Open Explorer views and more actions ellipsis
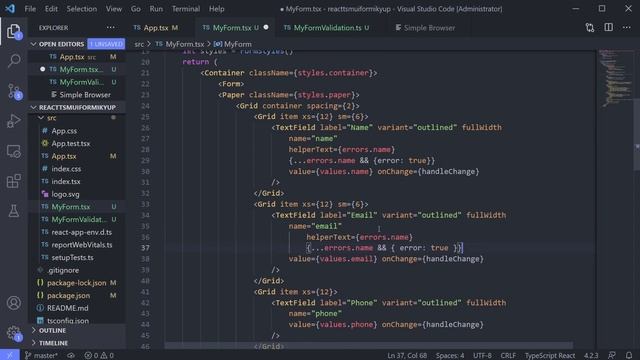Viewport: 640px width, 360px height. tap(111, 28)
